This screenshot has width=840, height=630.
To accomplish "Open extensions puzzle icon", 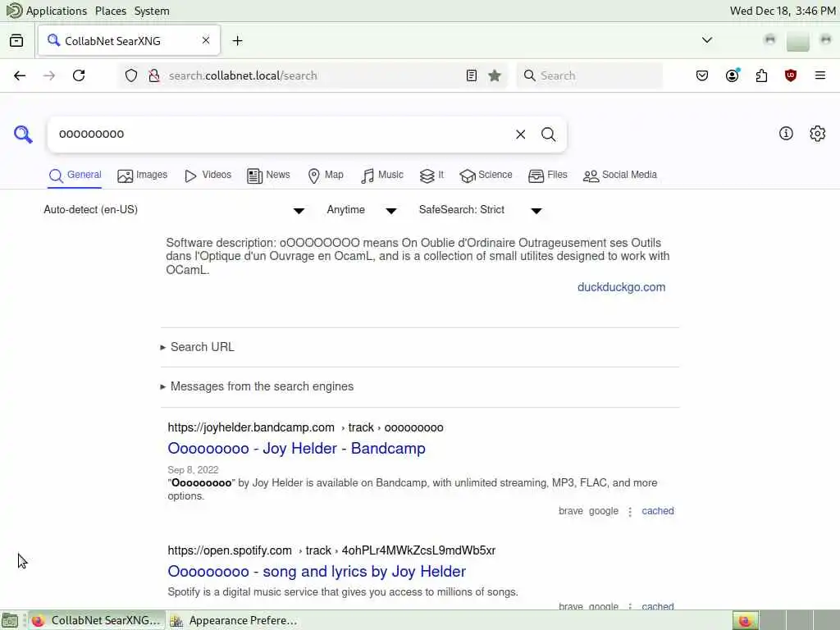I will (761, 75).
